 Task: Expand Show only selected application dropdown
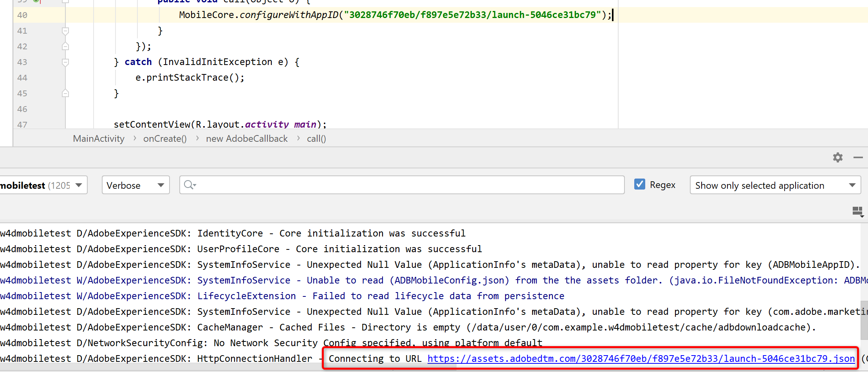point(775,185)
